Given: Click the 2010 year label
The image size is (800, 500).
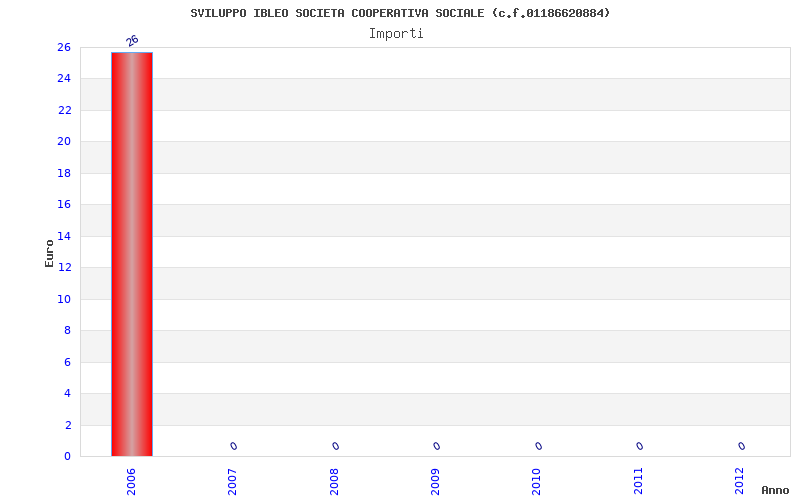Looking at the screenshot, I should [536, 481].
